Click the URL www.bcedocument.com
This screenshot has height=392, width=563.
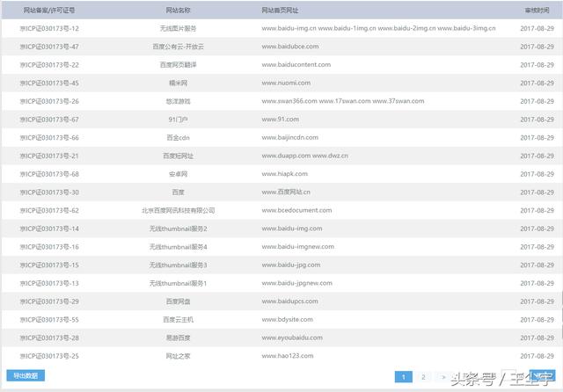point(297,210)
